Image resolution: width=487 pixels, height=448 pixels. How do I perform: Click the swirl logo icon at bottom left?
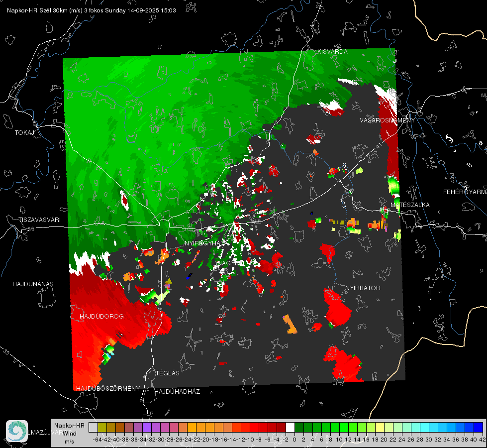click(17, 431)
